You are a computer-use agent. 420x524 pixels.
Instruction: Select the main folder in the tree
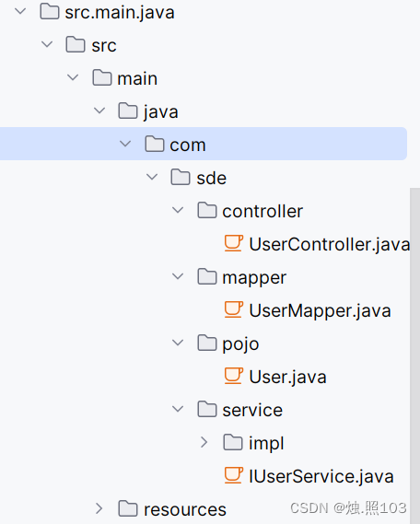(x=137, y=78)
